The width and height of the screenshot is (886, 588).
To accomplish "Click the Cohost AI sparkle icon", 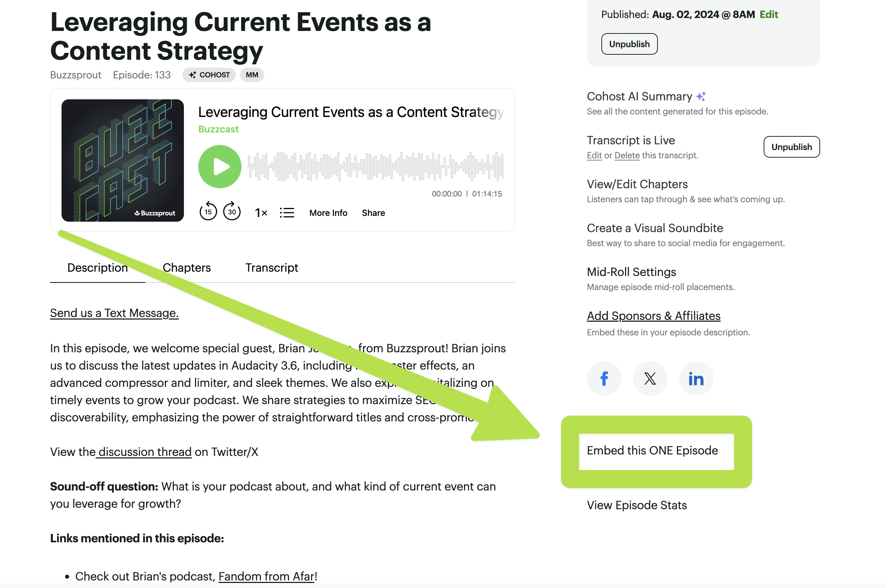I will pyautogui.click(x=701, y=96).
